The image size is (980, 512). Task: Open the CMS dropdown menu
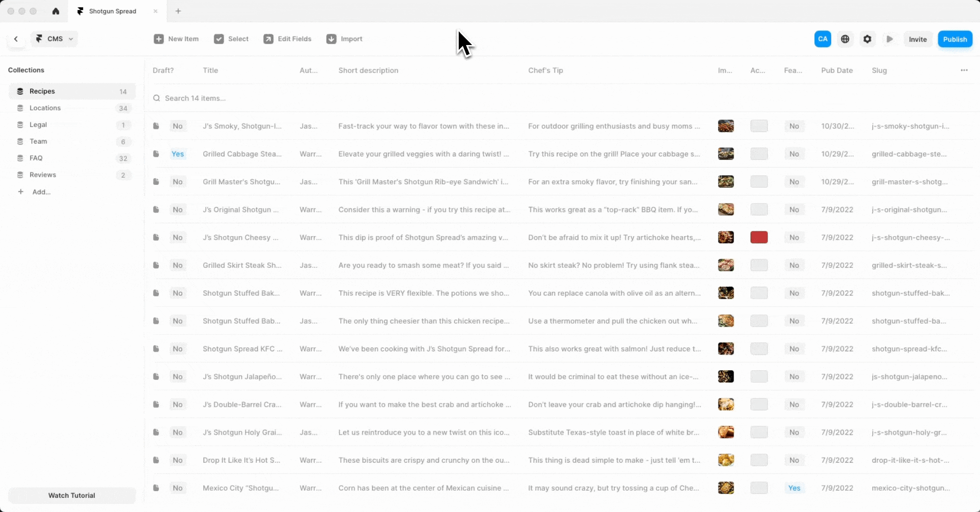pyautogui.click(x=54, y=39)
